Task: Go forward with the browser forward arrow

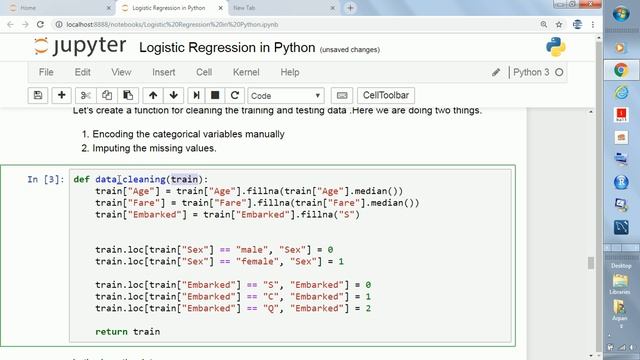Action: point(25,24)
